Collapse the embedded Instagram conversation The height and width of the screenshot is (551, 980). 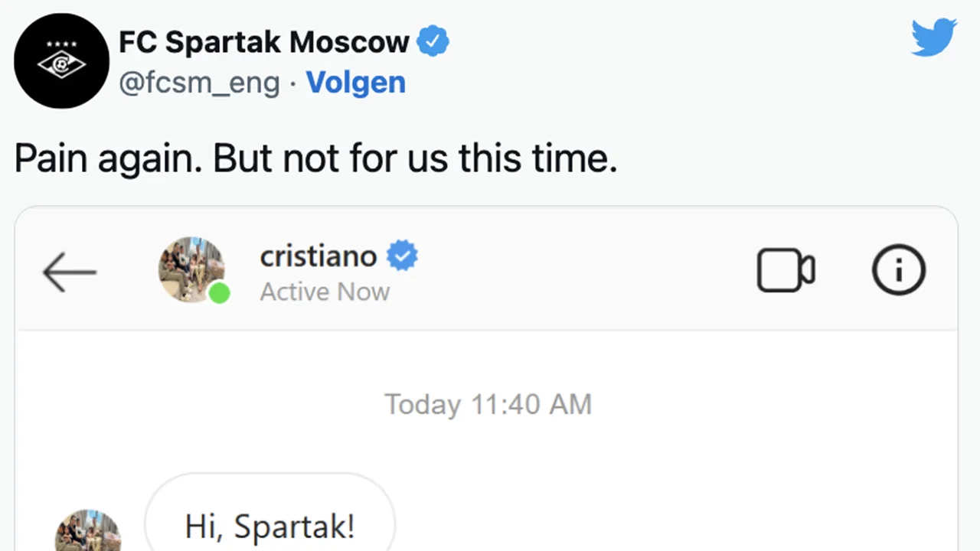tap(69, 271)
